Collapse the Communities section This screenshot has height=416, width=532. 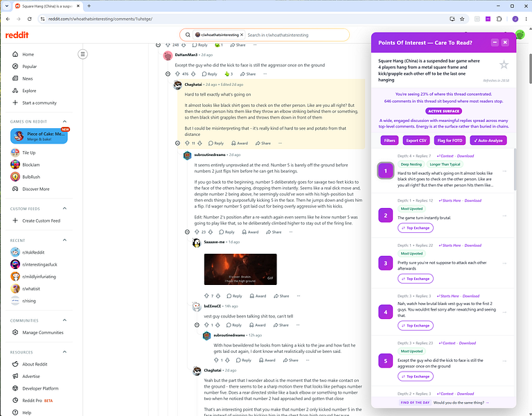point(64,320)
